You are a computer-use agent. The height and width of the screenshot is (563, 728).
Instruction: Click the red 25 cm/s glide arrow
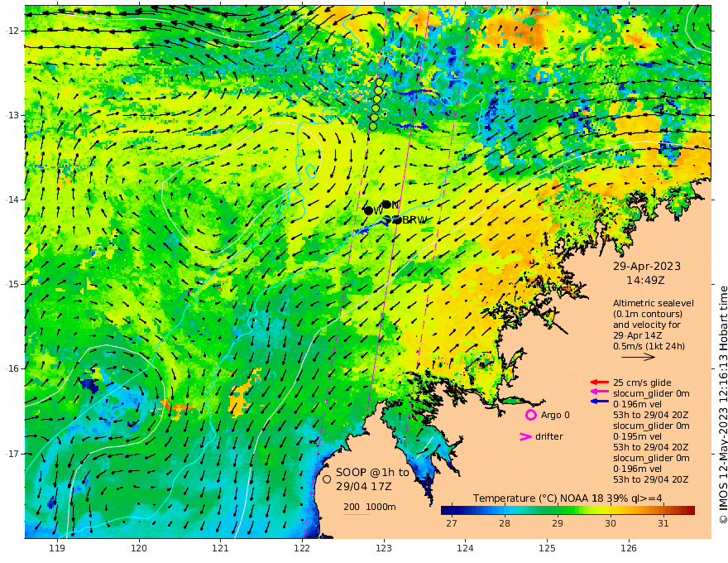(600, 383)
